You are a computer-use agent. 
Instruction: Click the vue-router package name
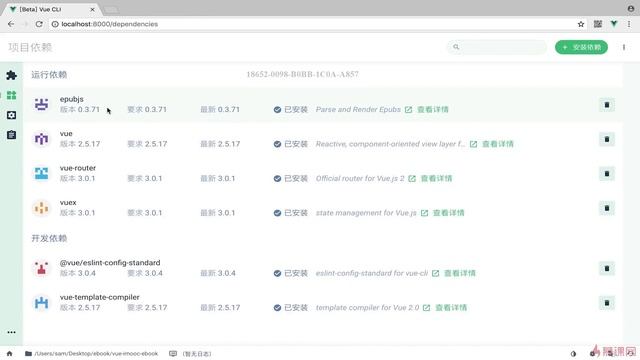click(78, 168)
